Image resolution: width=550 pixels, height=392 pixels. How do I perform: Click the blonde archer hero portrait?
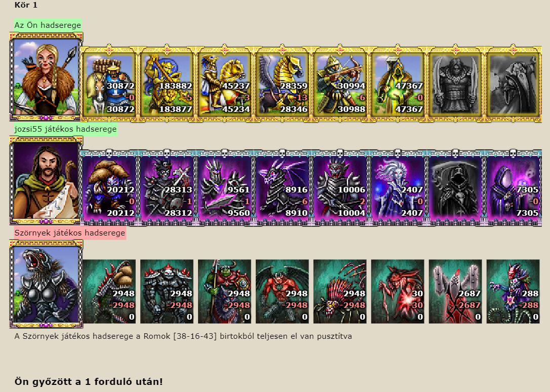coord(46,76)
